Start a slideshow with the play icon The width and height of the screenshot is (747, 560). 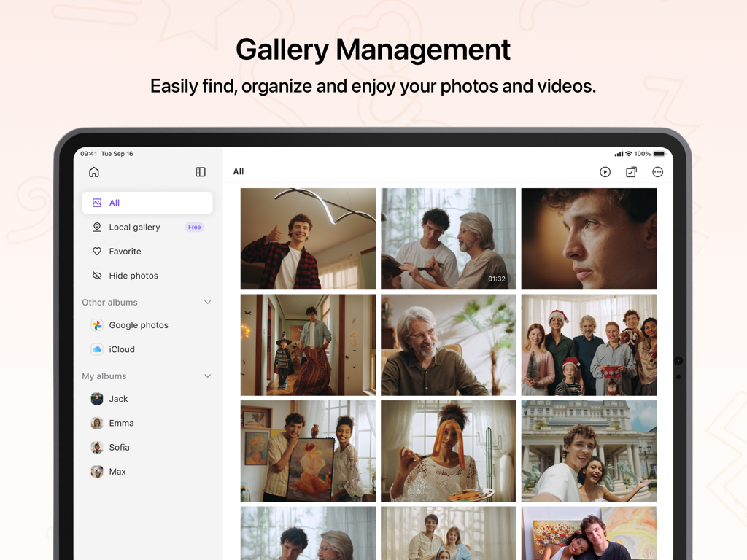[605, 172]
